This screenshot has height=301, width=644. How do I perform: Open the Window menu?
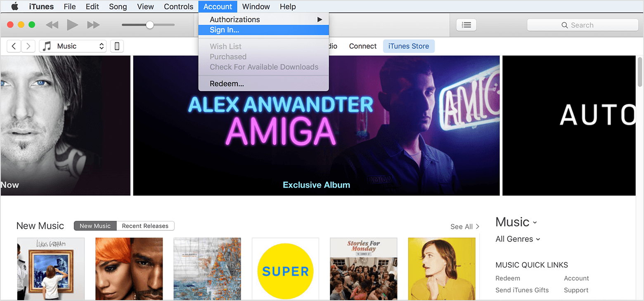click(256, 7)
